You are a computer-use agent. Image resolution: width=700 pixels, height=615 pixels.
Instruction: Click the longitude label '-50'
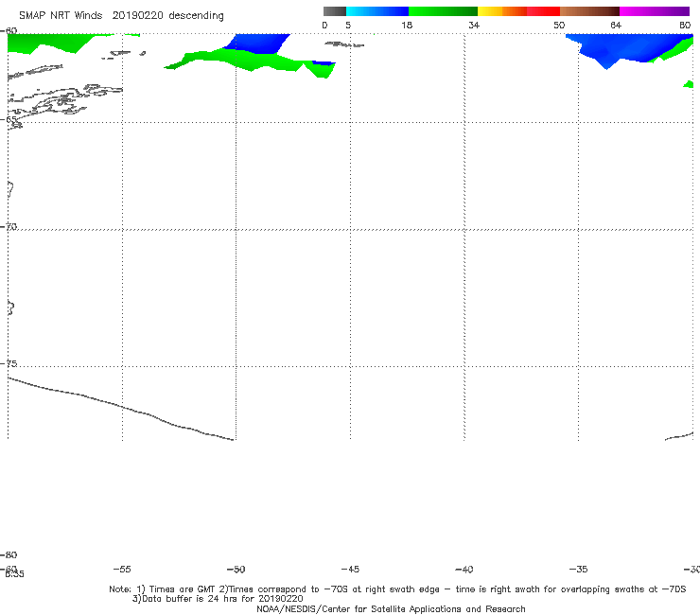click(x=236, y=570)
